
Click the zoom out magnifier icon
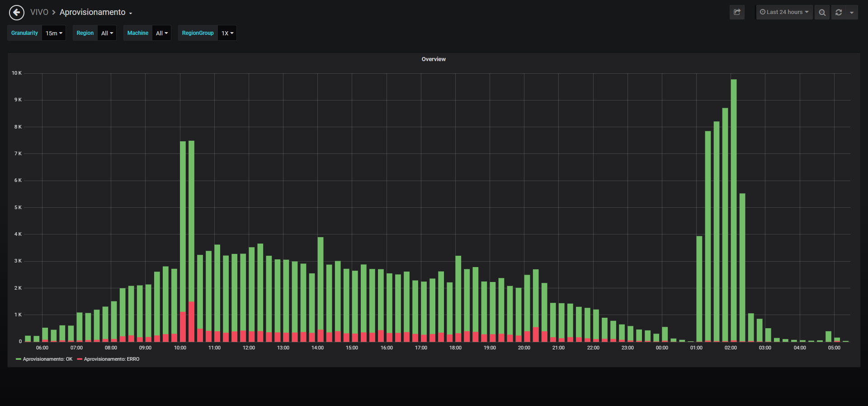click(x=822, y=12)
